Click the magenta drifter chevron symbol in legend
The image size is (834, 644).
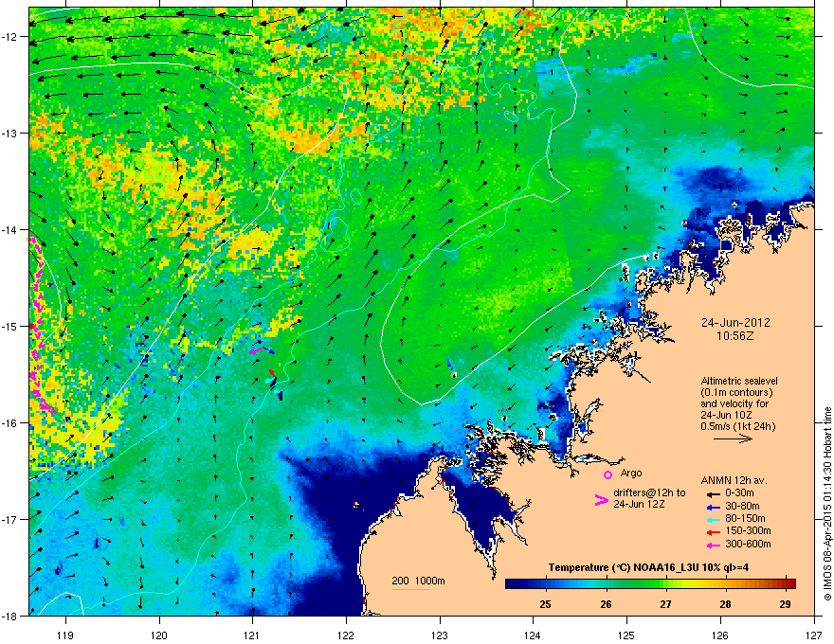tap(601, 500)
